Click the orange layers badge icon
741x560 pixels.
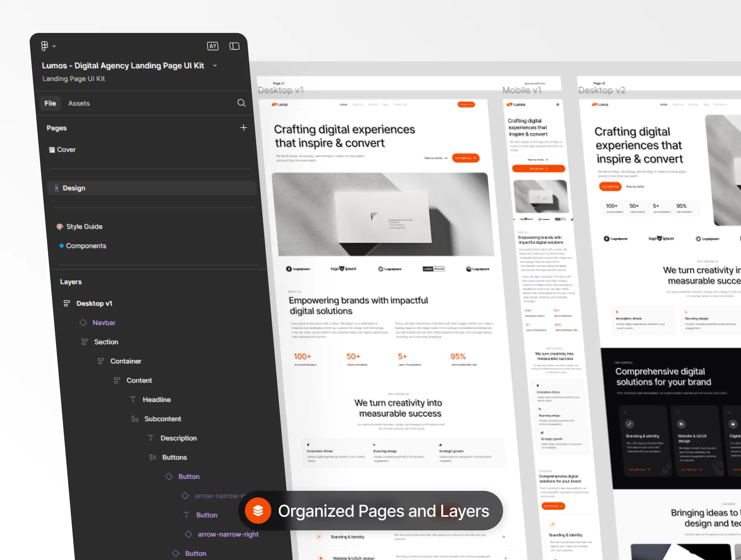pos(258,511)
